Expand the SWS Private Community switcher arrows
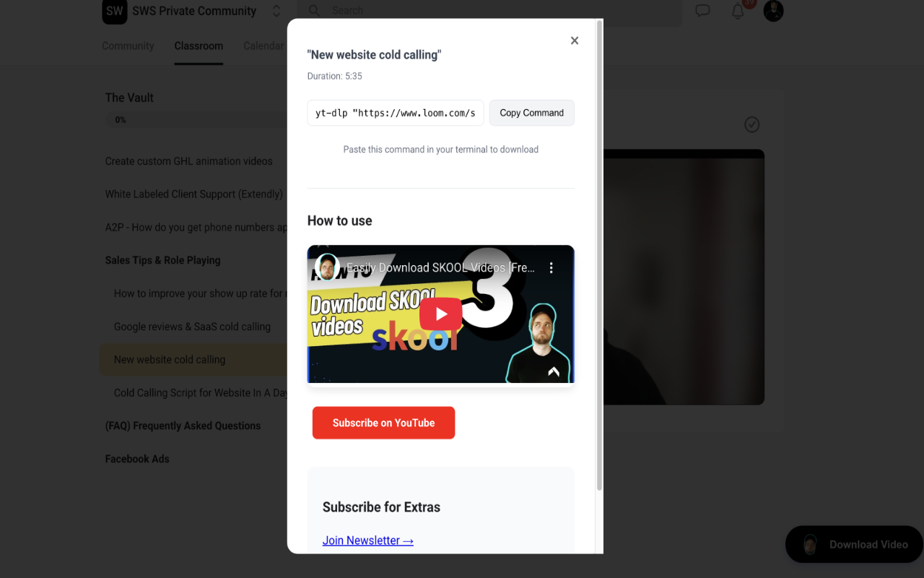The width and height of the screenshot is (924, 578). pyautogui.click(x=276, y=12)
